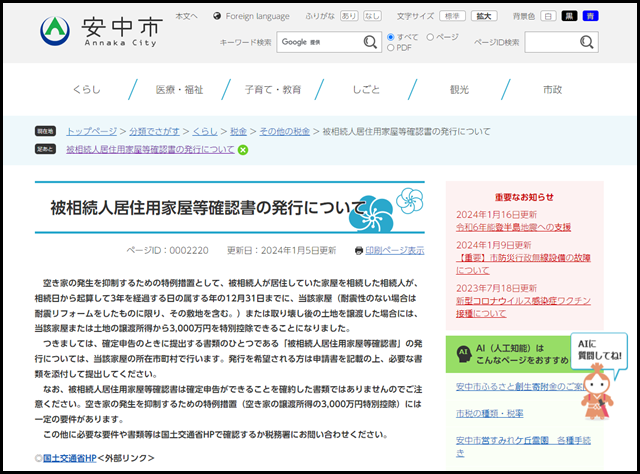
Task: Click the page ID search magnifier icon
Action: 587,42
